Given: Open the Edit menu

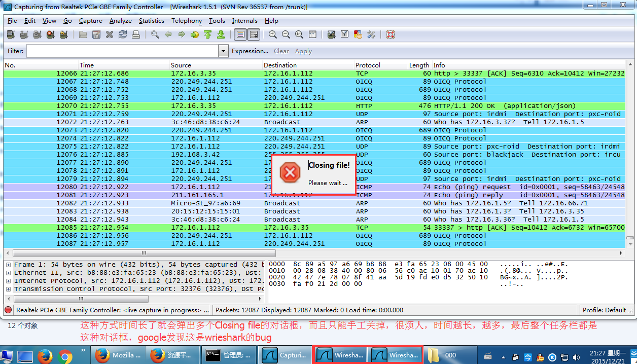Looking at the screenshot, I should click(30, 21).
